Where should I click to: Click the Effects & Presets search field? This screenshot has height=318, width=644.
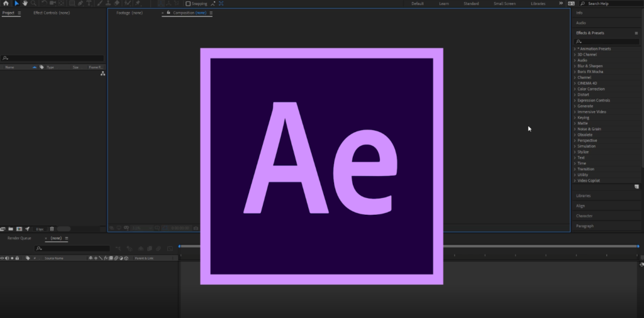coord(607,41)
